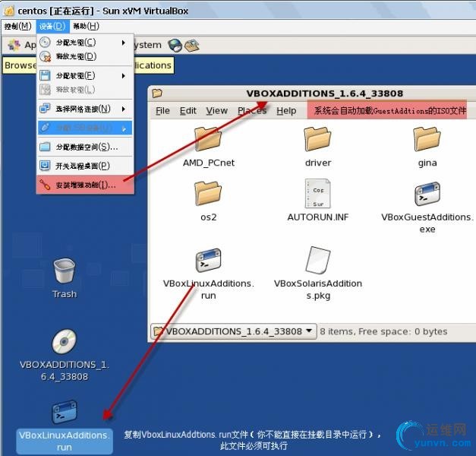Choose 分配数据空间(S)... shared folders entry

pos(85,147)
